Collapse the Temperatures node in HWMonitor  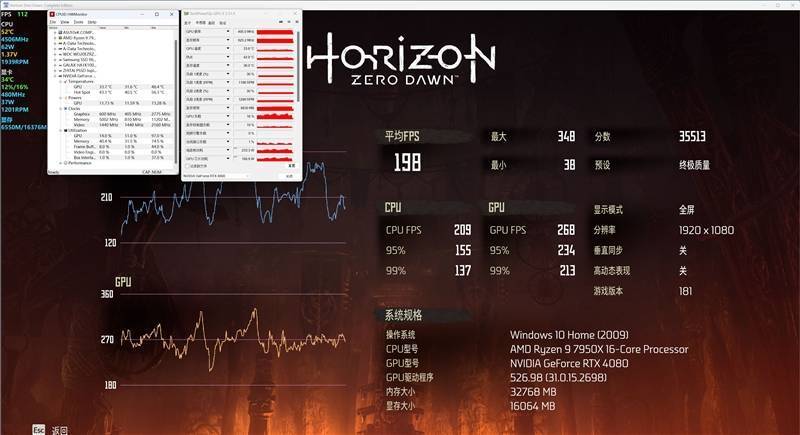[61, 82]
